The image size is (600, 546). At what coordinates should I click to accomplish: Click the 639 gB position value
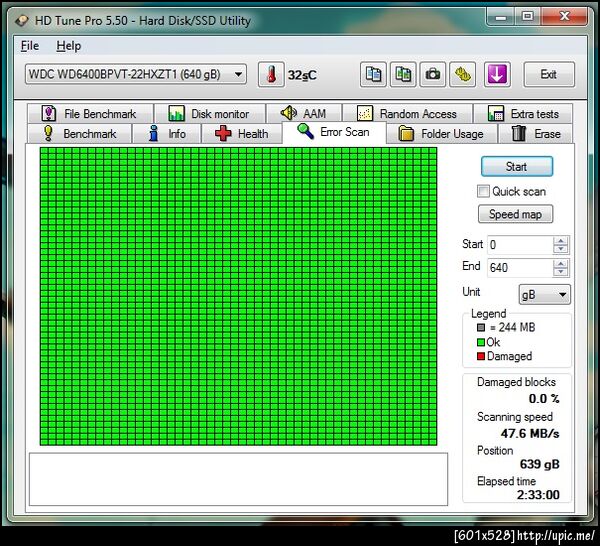pyautogui.click(x=540, y=464)
